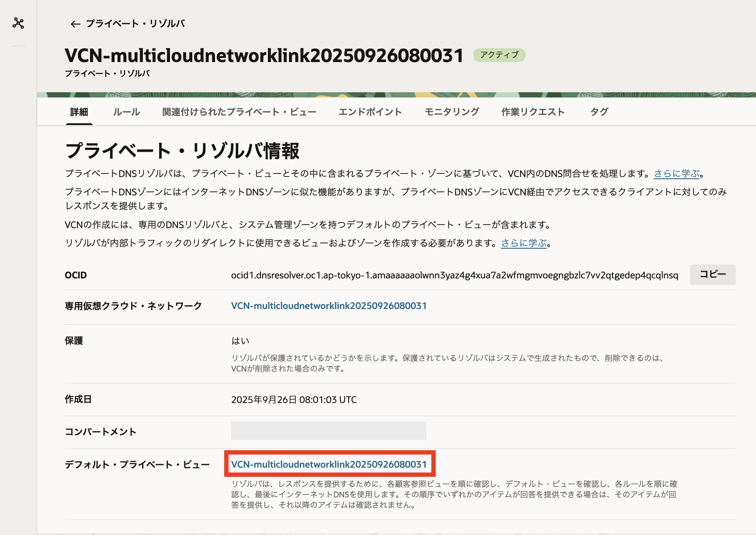Click the アクティブ status badge
This screenshot has width=756, height=535.
click(x=499, y=55)
